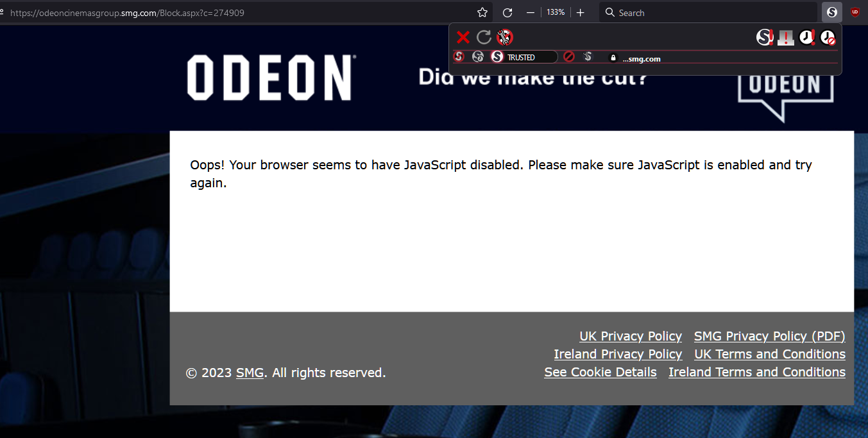Revoke temporary permissions clock icon

828,37
